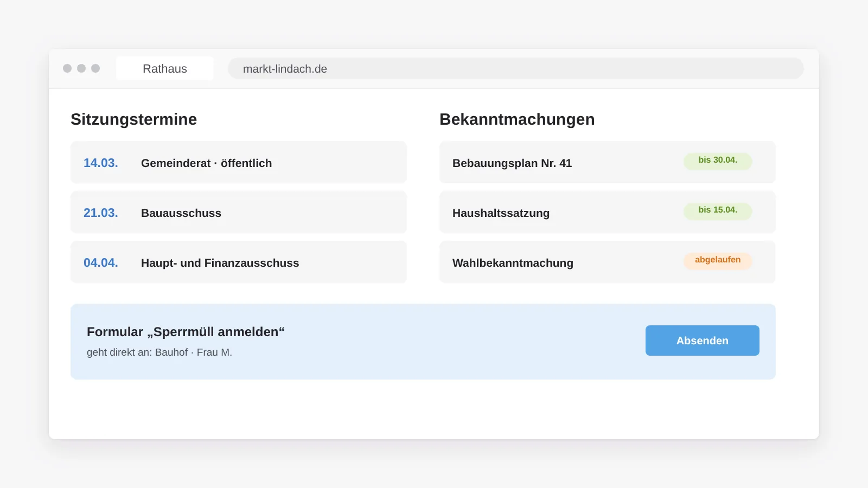
Task: Click the Bekanntmachungen heading
Action: [517, 119]
